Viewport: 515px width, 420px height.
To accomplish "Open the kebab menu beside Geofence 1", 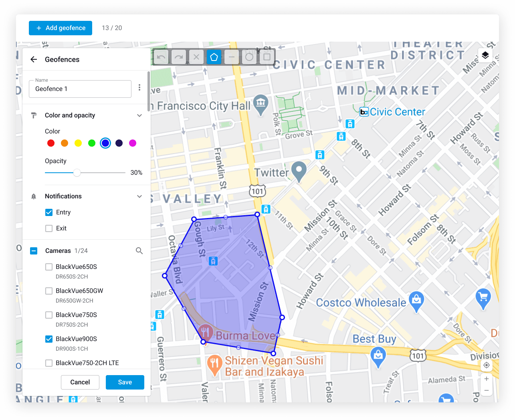I will click(x=139, y=87).
